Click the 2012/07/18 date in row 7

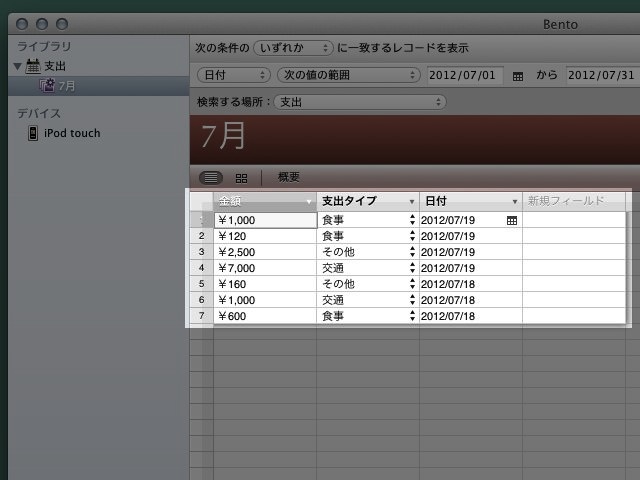point(448,316)
